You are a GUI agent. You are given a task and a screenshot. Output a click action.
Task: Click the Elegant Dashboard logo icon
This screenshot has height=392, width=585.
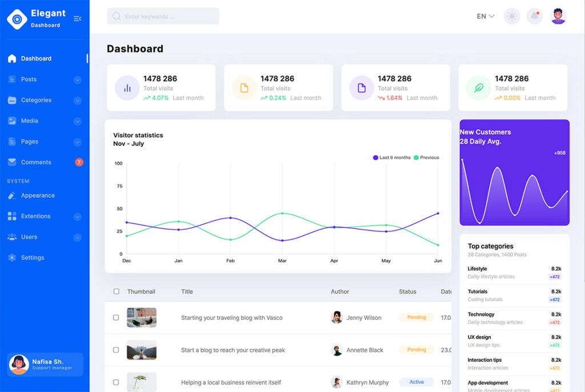coord(17,19)
